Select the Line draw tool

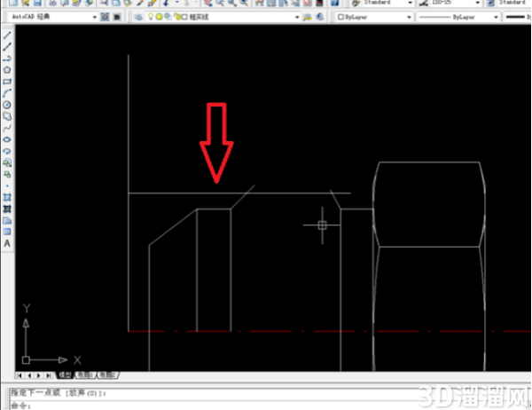tap(7, 35)
